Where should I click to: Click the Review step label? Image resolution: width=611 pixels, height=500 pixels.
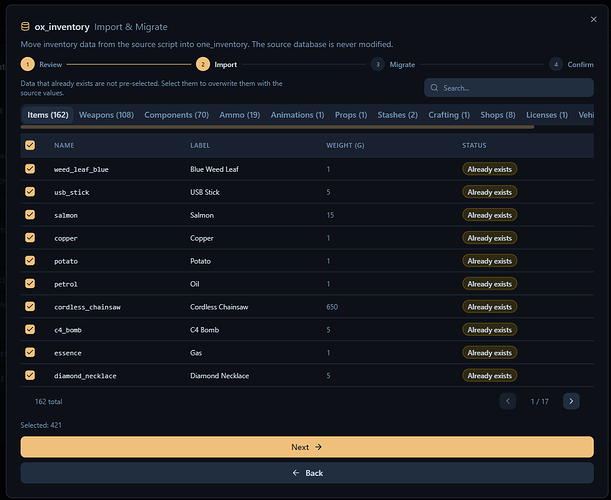51,65
